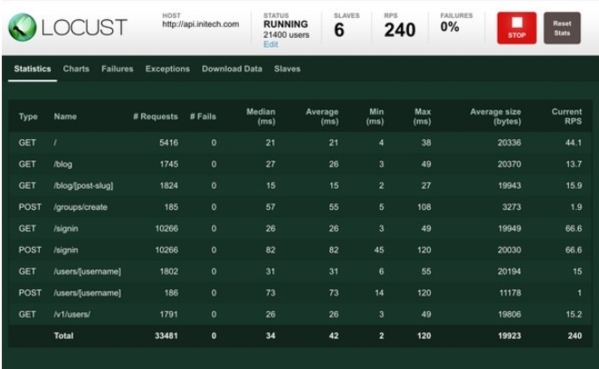Reset the statistics
599x369 pixels.
562,28
